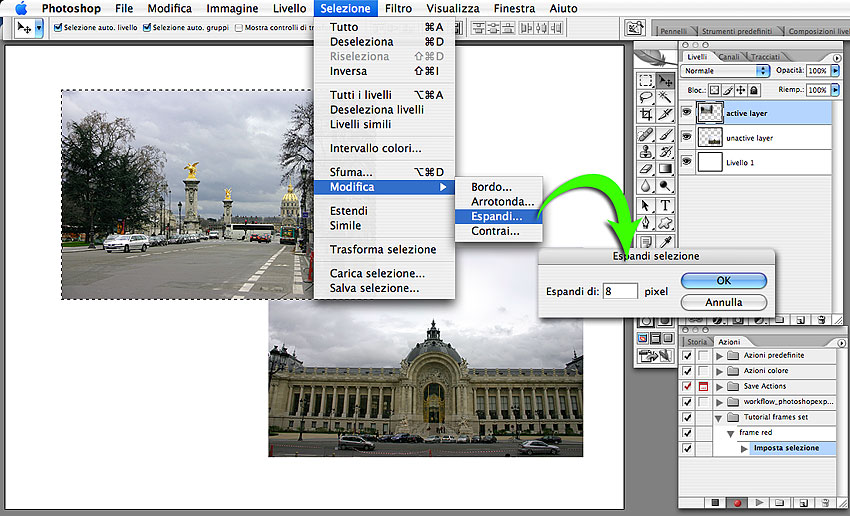Open Livelli panel flyout menu arrow

point(836,57)
